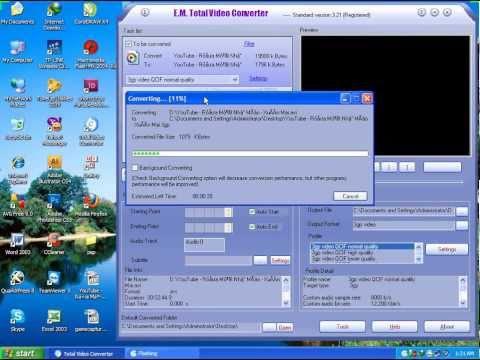Click the About button
This screenshot has width=480, height=360.
click(x=447, y=327)
